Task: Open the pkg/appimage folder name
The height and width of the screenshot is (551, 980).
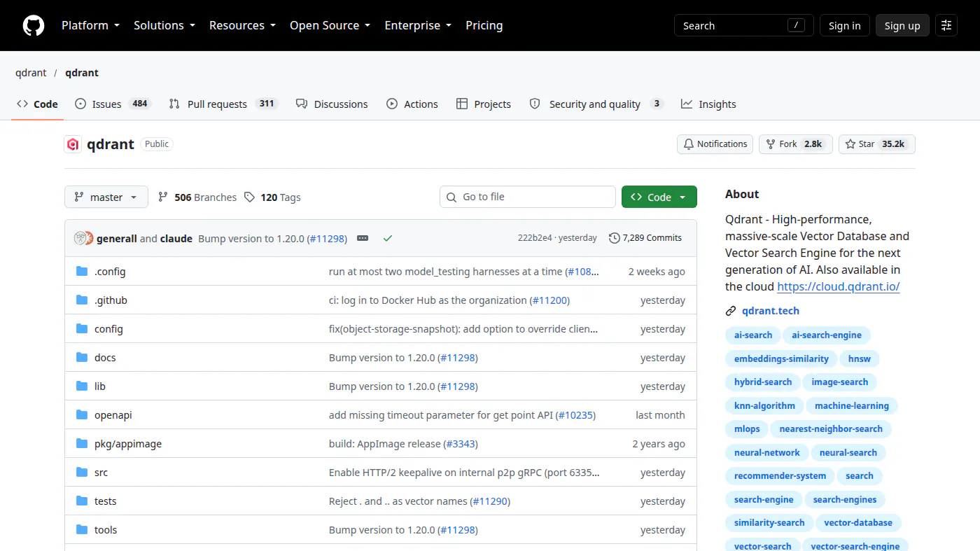Action: 128,444
